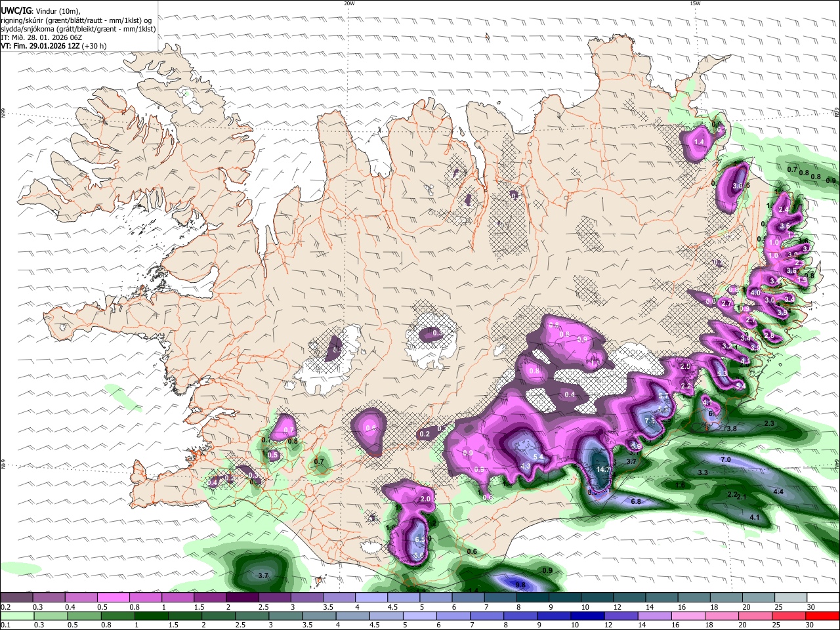Click the '15W' longitude label
The image size is (840, 630).
pyautogui.click(x=695, y=3)
